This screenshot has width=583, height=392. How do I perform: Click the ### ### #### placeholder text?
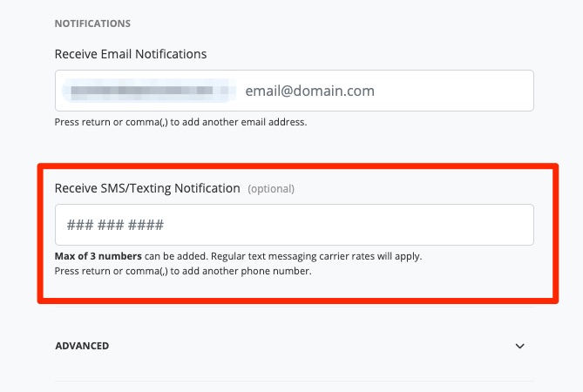[115, 225]
